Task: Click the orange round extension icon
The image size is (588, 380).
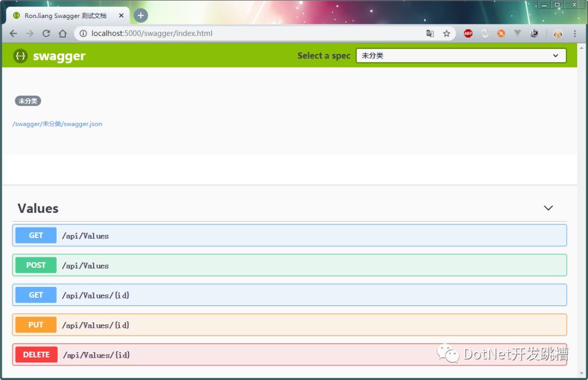Action: click(501, 33)
